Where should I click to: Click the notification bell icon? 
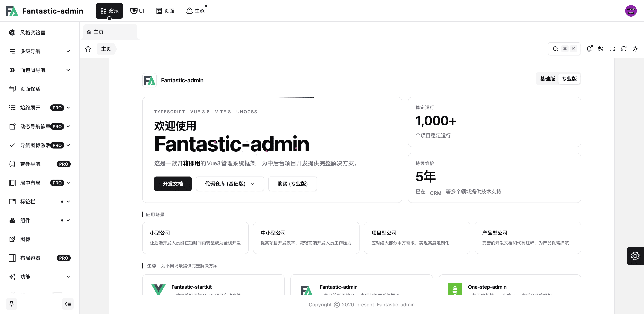click(589, 49)
